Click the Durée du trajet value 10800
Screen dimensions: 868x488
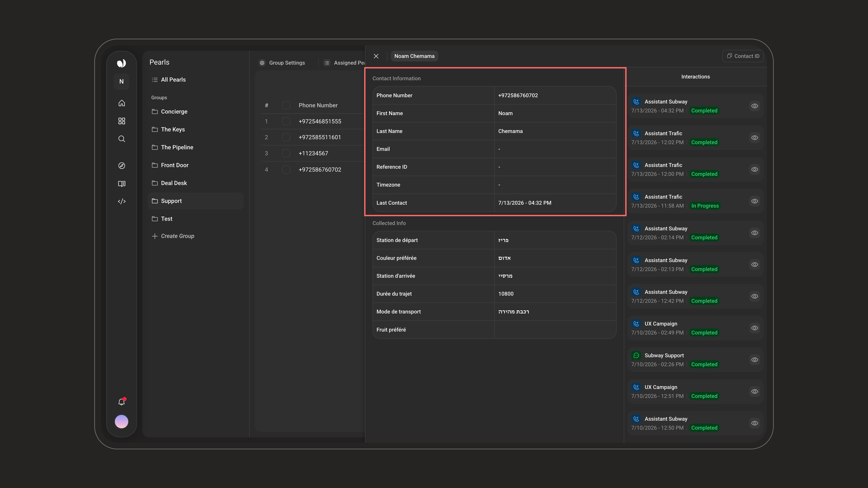(506, 294)
